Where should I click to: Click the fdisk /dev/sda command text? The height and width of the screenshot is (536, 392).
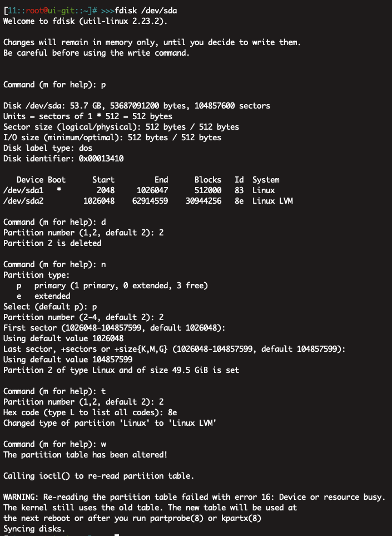(146, 11)
